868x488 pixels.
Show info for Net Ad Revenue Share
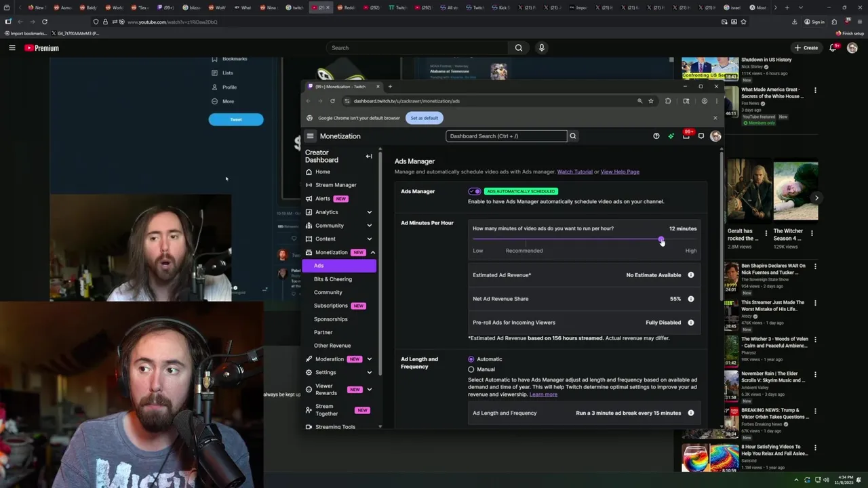(x=691, y=299)
